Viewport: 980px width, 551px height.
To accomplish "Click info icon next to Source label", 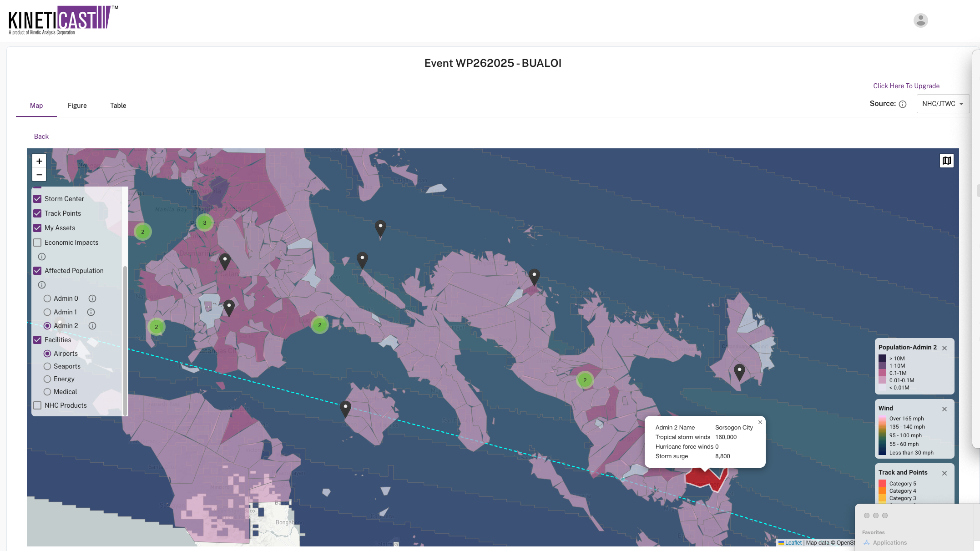I will pyautogui.click(x=903, y=104).
